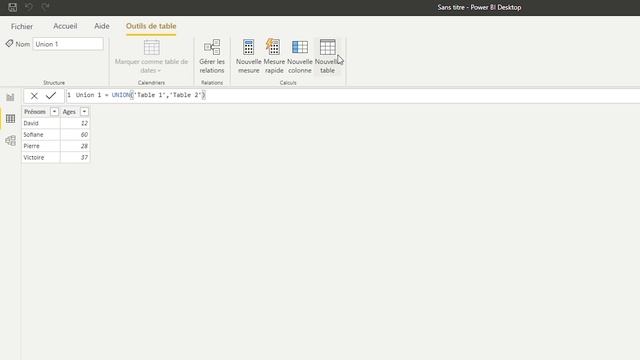Open the Aide tab

tap(102, 26)
